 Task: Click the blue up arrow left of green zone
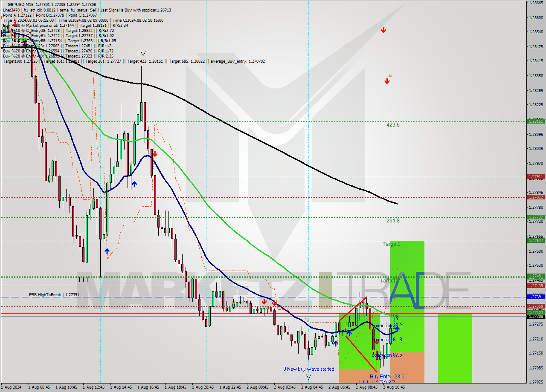tap(336, 343)
